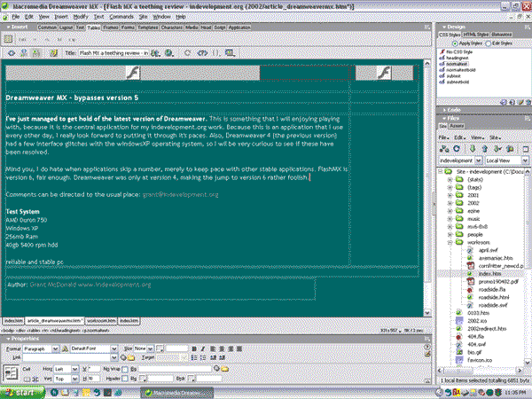Open Preview in Browser globe icon

click(168, 53)
